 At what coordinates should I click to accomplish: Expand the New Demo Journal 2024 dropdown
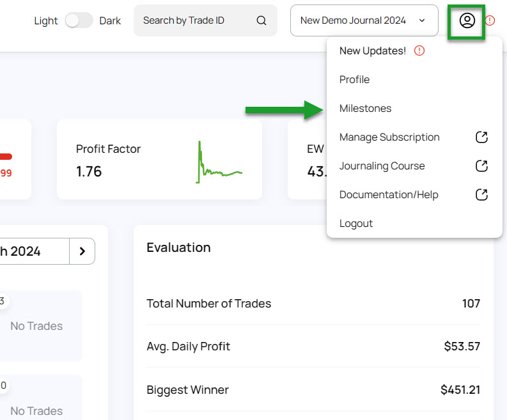pyautogui.click(x=364, y=20)
